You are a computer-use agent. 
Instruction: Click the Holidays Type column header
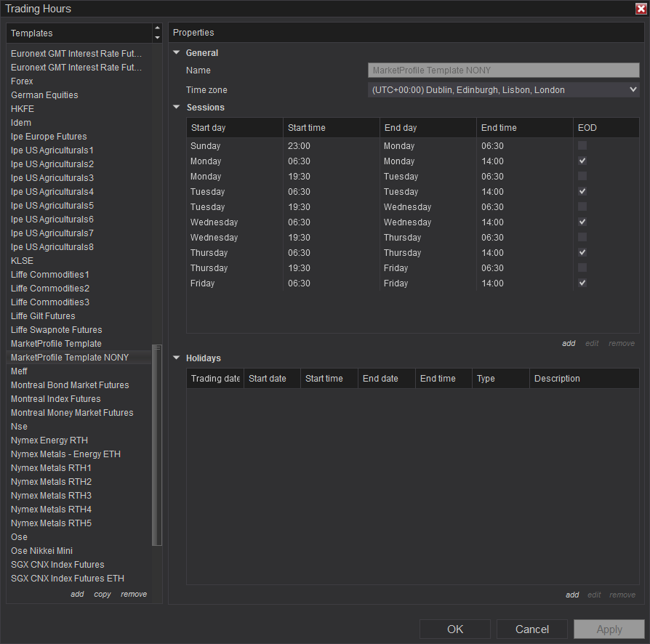(500, 379)
